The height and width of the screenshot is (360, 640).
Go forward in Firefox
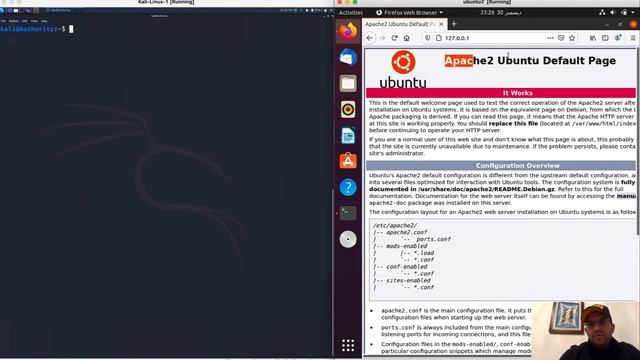pyautogui.click(x=382, y=38)
